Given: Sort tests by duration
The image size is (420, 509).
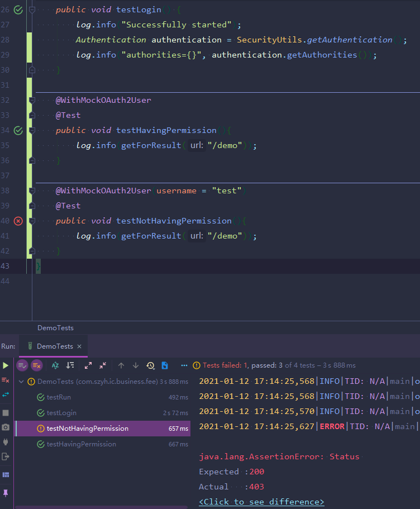Looking at the screenshot, I should point(70,365).
